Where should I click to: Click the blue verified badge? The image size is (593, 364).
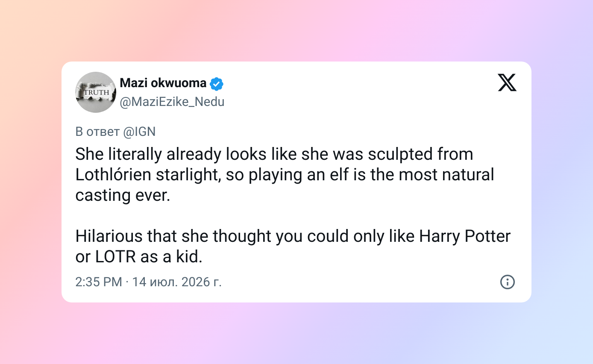217,84
